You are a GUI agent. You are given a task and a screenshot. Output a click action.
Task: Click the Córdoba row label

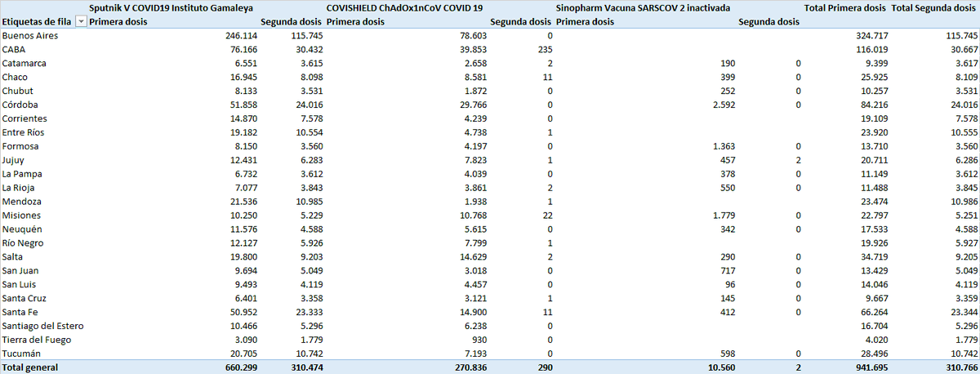[x=20, y=105]
